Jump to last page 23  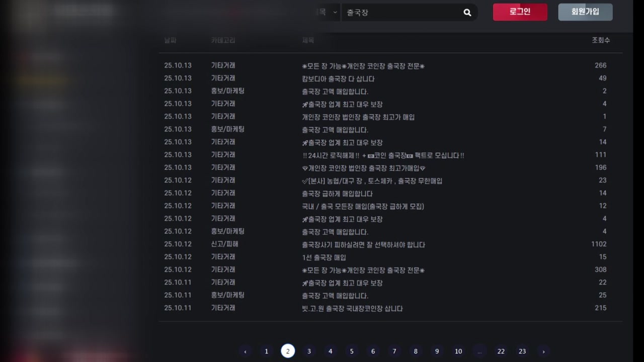point(522,351)
